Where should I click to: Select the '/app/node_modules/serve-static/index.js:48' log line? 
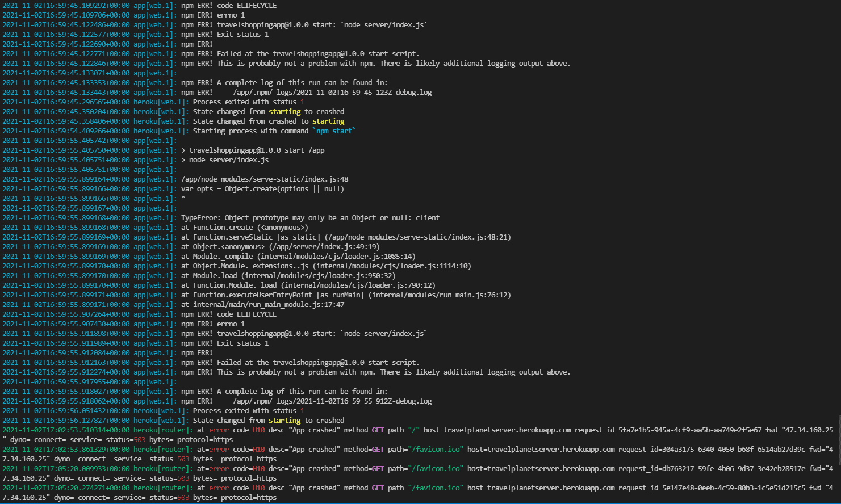(175, 179)
